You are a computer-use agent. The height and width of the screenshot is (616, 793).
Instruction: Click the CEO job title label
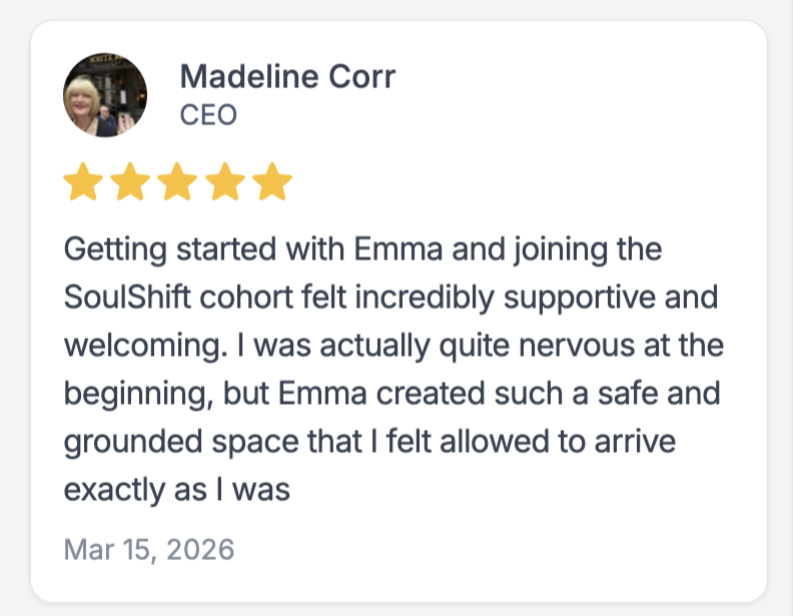208,115
